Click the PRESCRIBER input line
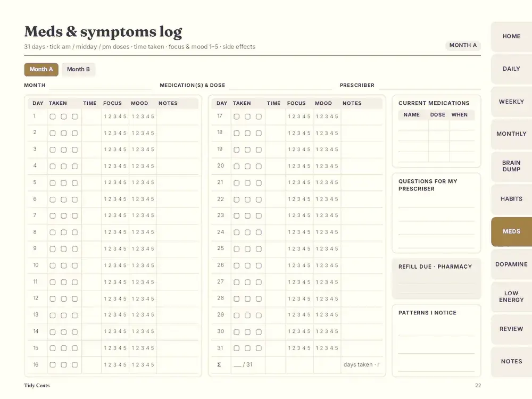Viewport: 532px width, 399px height. point(429,86)
